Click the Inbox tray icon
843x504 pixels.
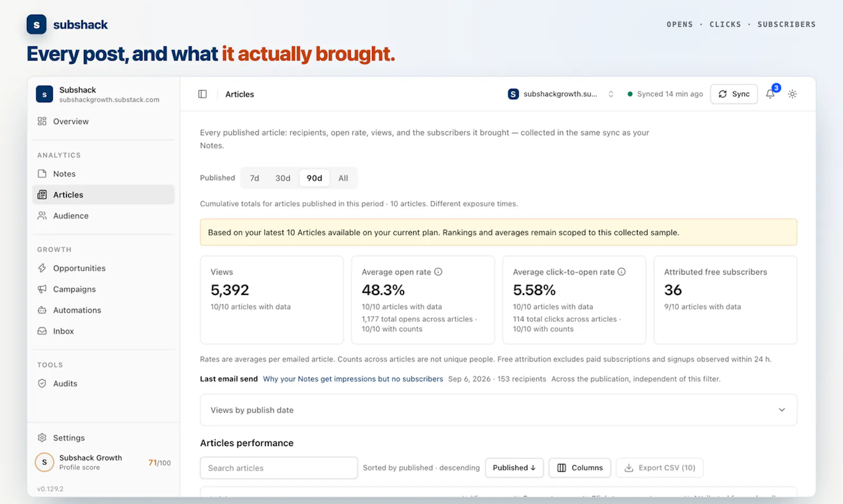tap(42, 331)
